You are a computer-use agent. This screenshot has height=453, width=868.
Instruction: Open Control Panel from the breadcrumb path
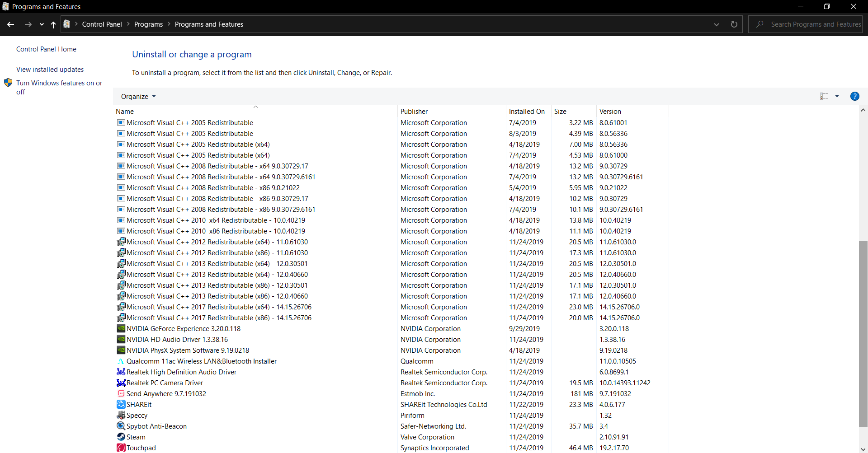pyautogui.click(x=102, y=24)
